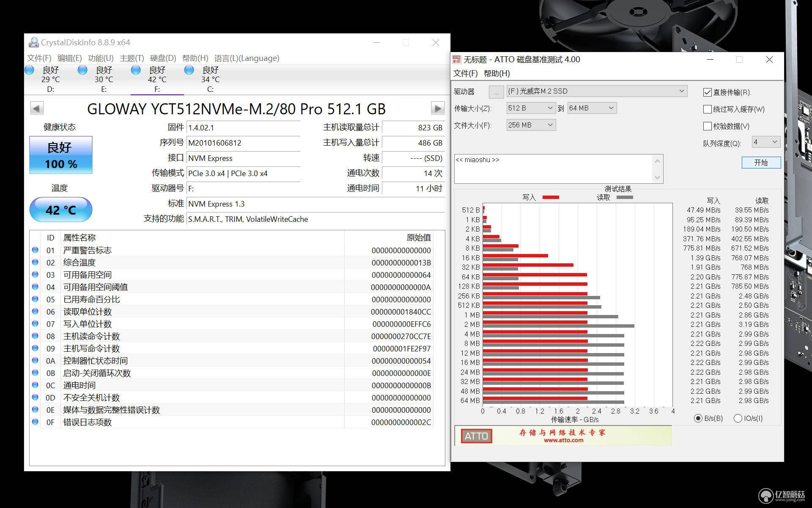This screenshot has width=812, height=508.
Task: Click the 512 B write result 47.49 MB/s
Action: pos(704,210)
